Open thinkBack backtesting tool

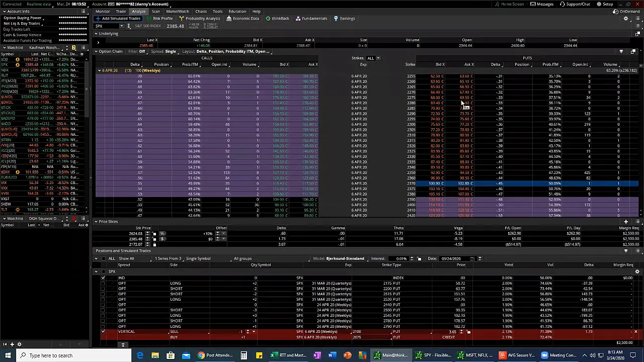(277, 19)
